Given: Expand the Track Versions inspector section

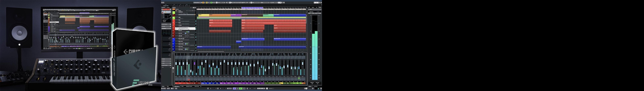Looking at the screenshot, I should [166, 24].
